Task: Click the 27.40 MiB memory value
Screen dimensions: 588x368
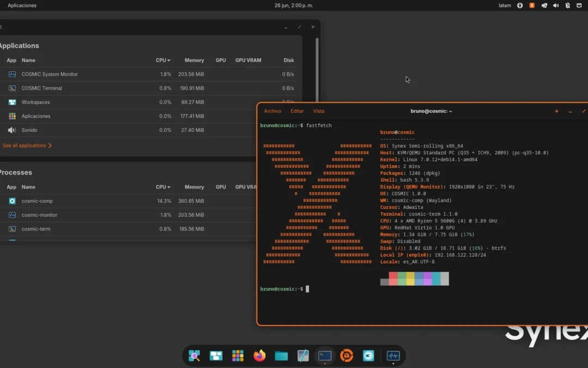Action: pyautogui.click(x=192, y=130)
